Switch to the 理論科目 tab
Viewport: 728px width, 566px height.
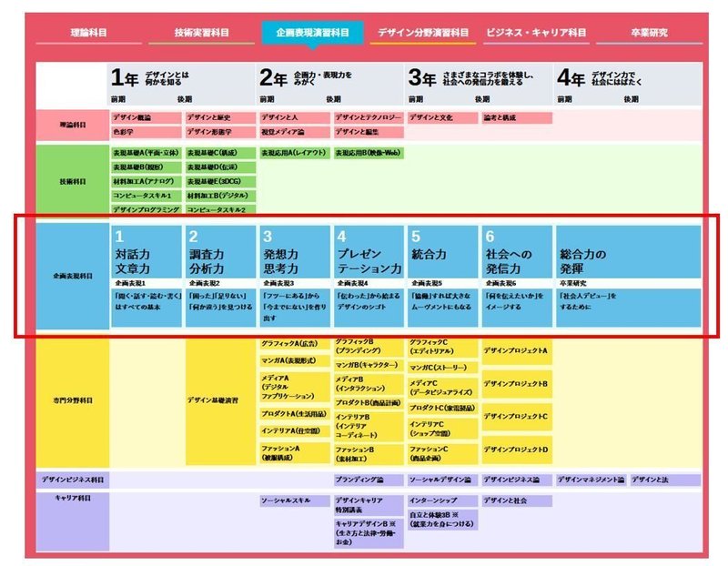point(88,33)
